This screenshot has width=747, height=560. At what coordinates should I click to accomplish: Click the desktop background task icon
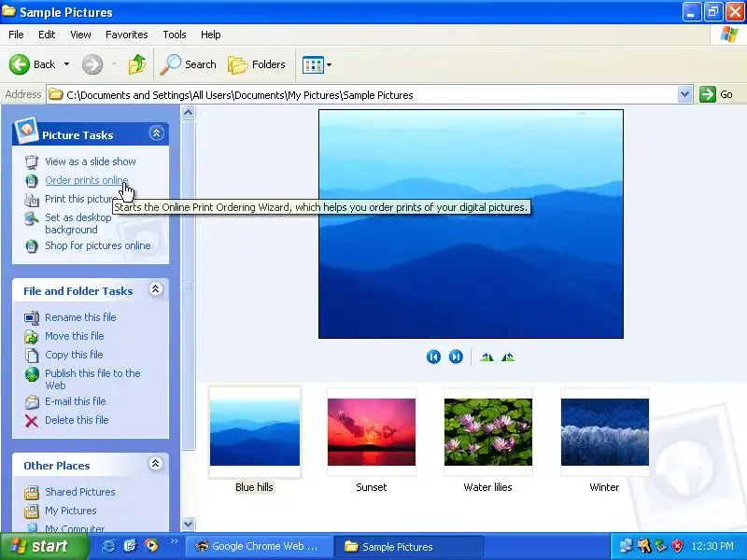(x=32, y=218)
